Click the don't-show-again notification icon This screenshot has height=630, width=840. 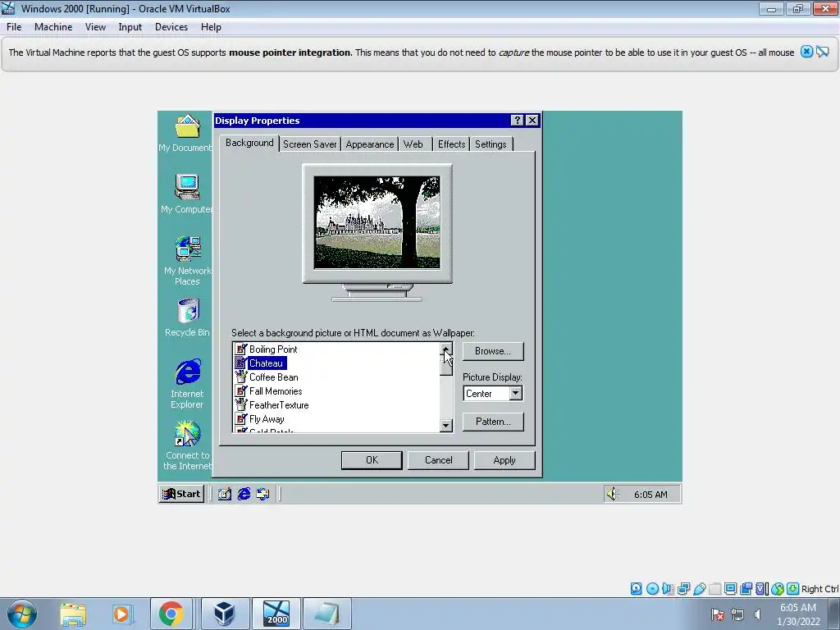coord(823,52)
